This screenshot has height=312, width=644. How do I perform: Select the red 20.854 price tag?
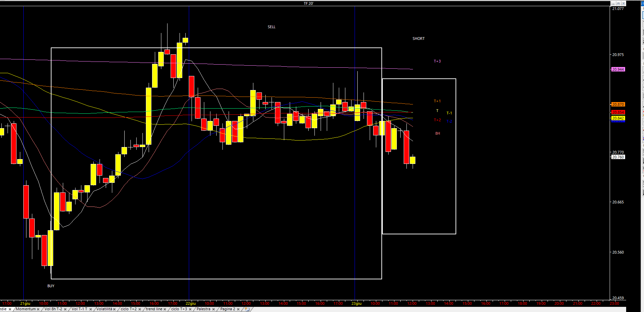[618, 112]
